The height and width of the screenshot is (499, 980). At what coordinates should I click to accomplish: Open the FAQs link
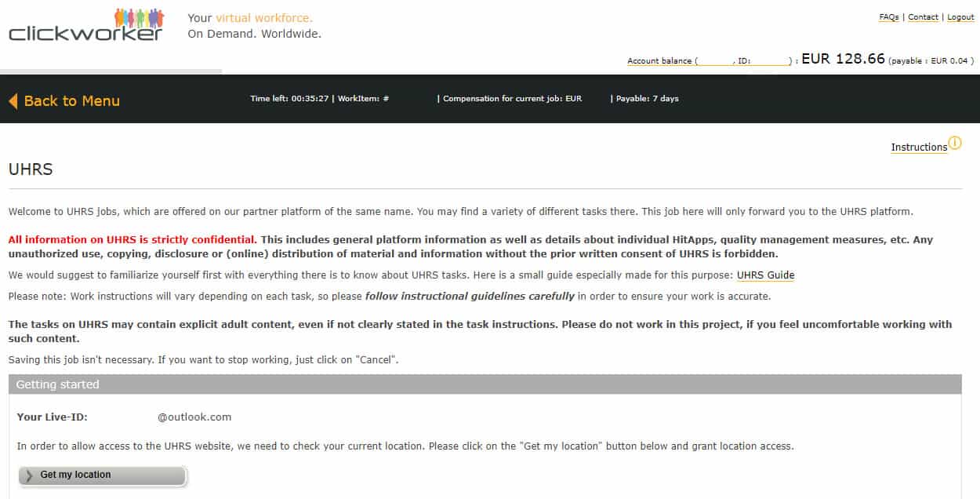pyautogui.click(x=889, y=17)
